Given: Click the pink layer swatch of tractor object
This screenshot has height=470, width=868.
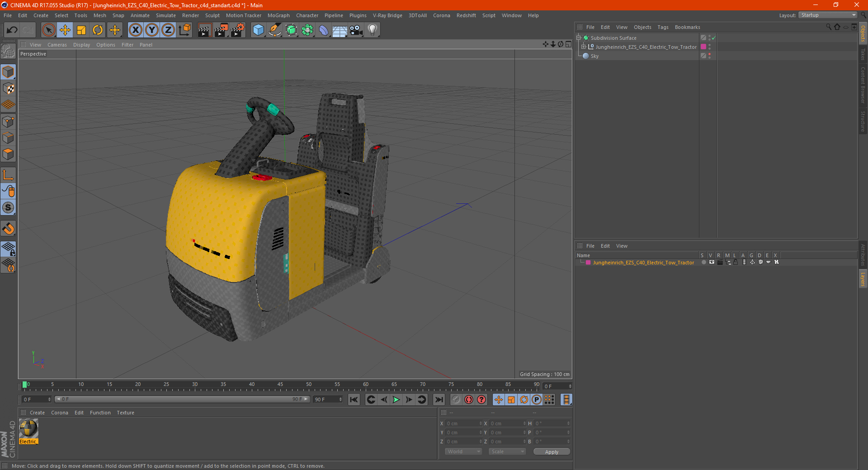Looking at the screenshot, I should tap(703, 47).
